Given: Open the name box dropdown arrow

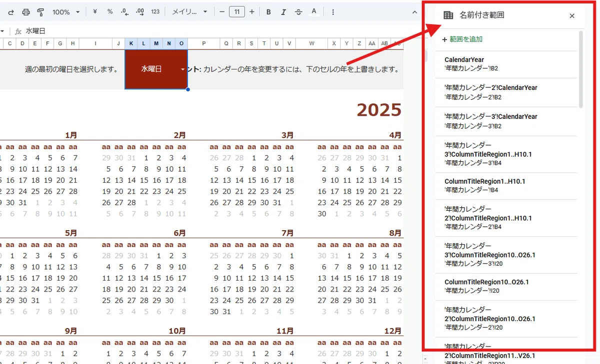Looking at the screenshot, I should [2, 31].
